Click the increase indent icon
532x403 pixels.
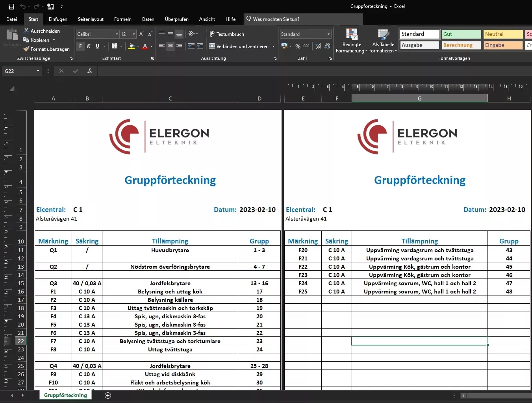coord(200,46)
